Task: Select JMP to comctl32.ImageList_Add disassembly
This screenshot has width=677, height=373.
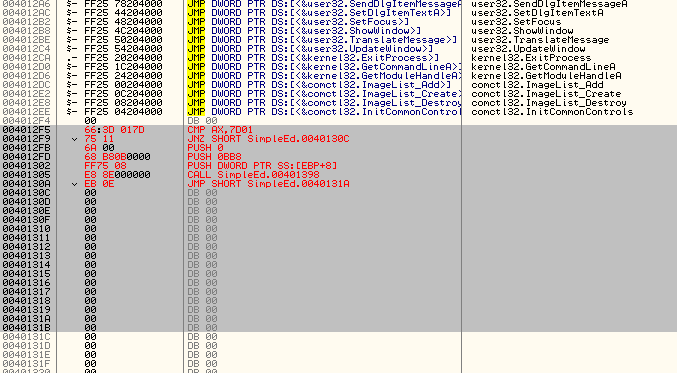Action: pos(319,85)
